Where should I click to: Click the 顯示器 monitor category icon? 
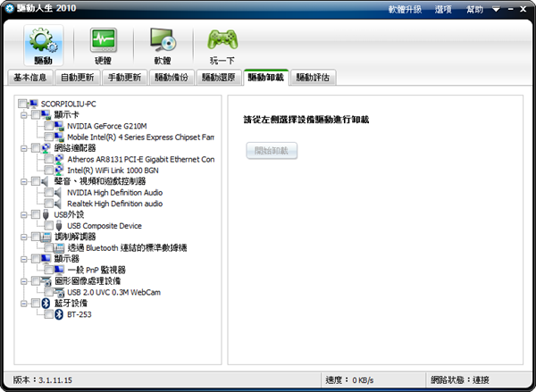pos(46,259)
